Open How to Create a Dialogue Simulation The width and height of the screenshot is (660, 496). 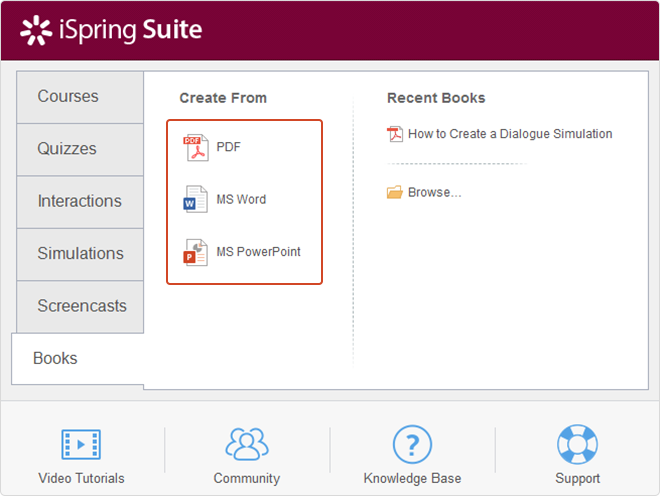(x=510, y=134)
